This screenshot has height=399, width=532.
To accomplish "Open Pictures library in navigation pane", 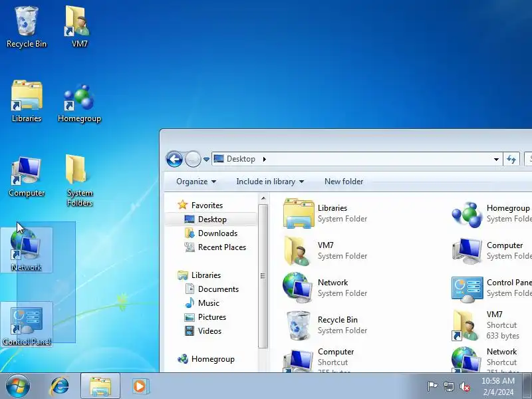I will pyautogui.click(x=205, y=317).
